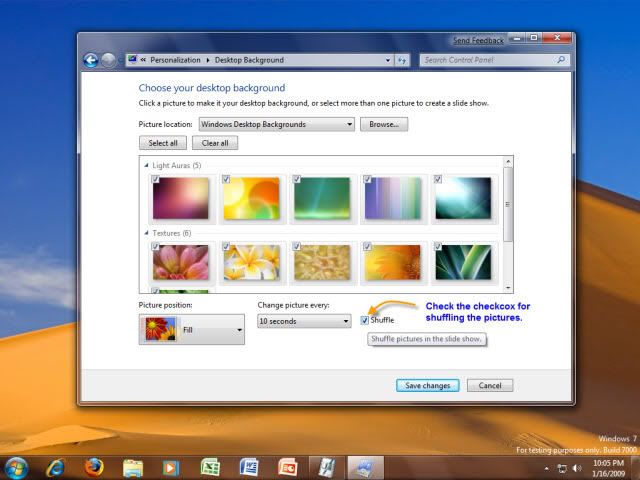Open Windows Media Player taskbar icon

coord(171,467)
